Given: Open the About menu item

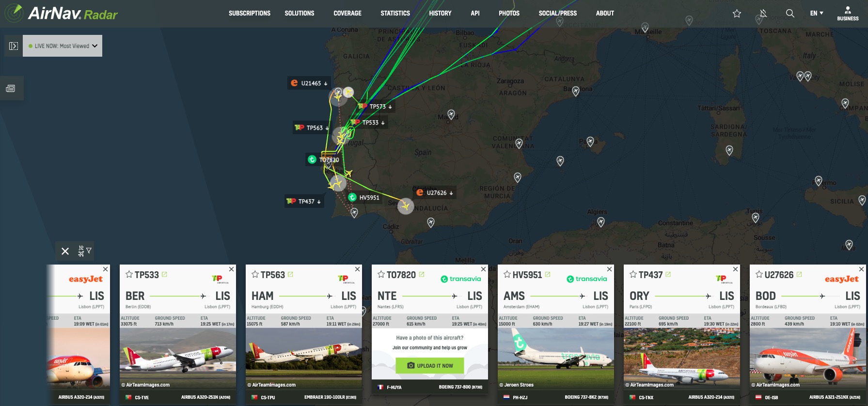Looking at the screenshot, I should point(605,14).
